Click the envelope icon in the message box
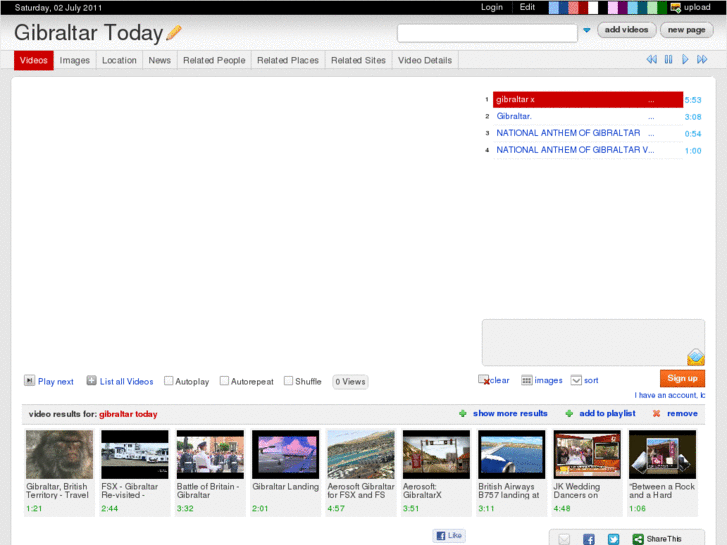The image size is (727, 545). [x=695, y=357]
